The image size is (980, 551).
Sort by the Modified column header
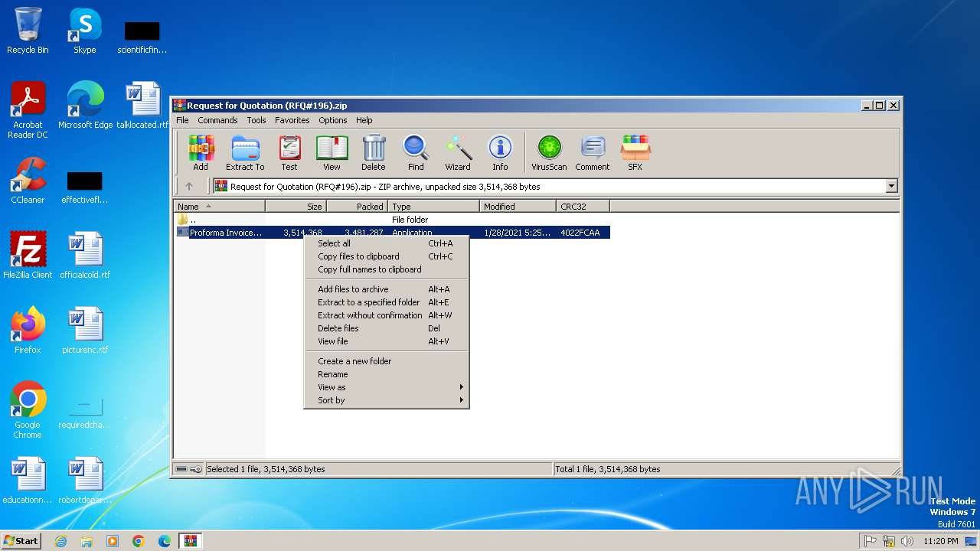click(518, 207)
